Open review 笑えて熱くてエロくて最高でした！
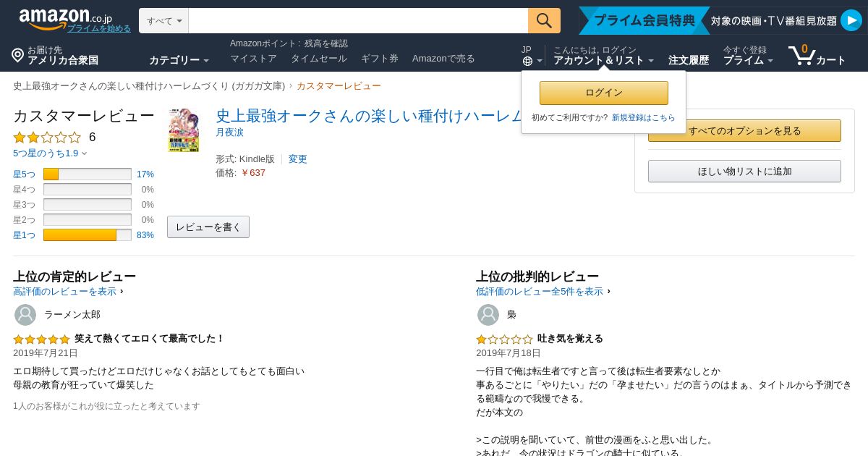The width and height of the screenshot is (868, 456). pyautogui.click(x=150, y=338)
